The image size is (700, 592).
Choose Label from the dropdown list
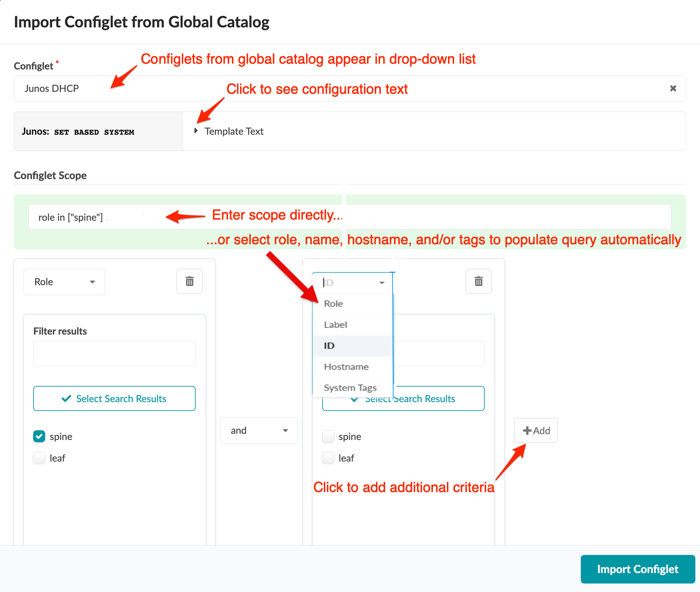tap(352, 325)
